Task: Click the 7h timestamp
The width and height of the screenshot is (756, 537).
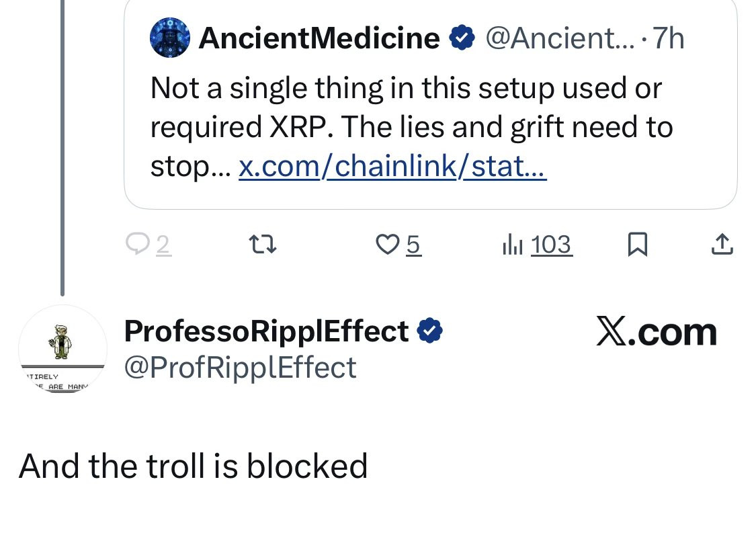Action: tap(668, 38)
